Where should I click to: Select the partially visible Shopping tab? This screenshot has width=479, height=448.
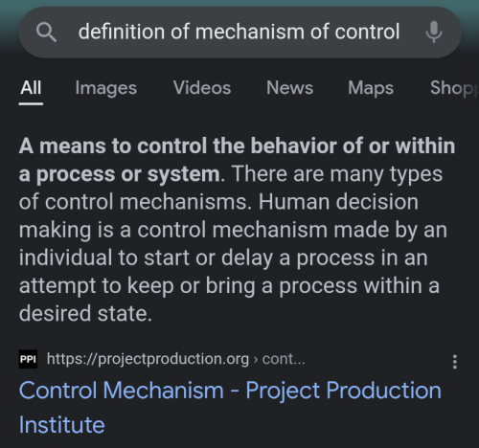click(454, 88)
